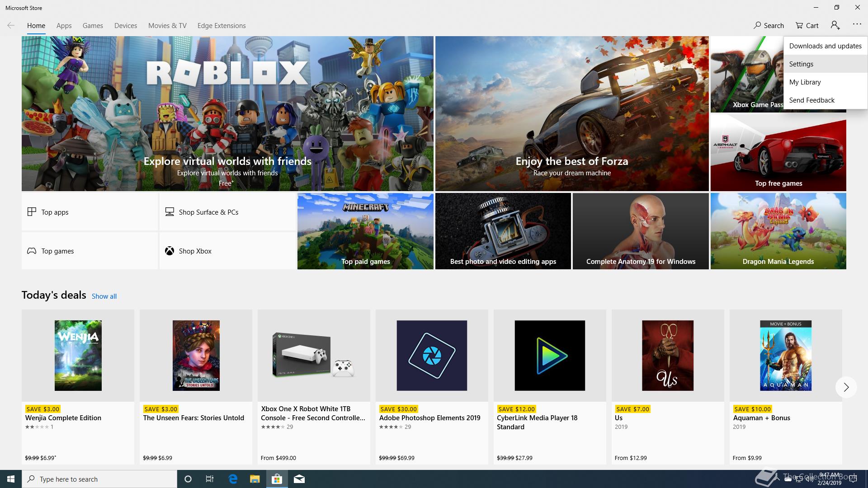Click the next arrow in Today's deals
This screenshot has width=868, height=488.
(x=846, y=387)
